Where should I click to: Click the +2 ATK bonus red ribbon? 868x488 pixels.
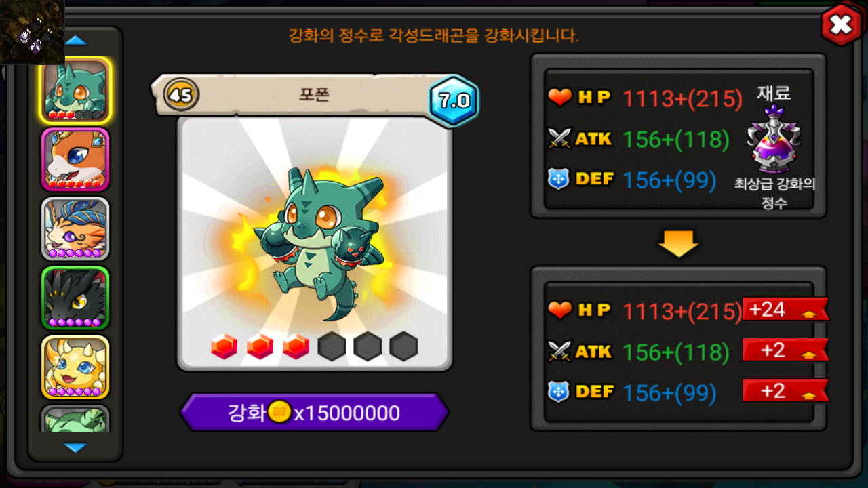tap(785, 350)
